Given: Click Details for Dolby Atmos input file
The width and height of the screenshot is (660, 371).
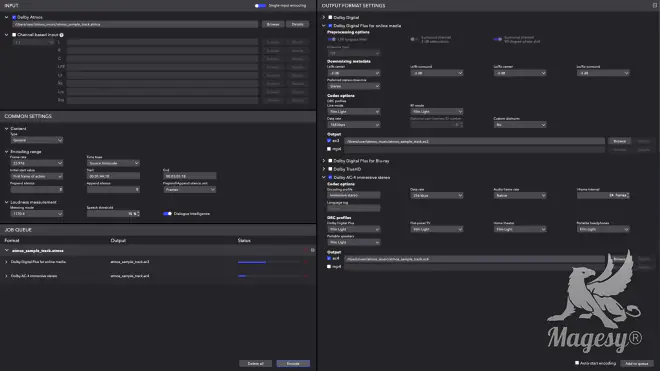Looking at the screenshot, I should coord(298,24).
